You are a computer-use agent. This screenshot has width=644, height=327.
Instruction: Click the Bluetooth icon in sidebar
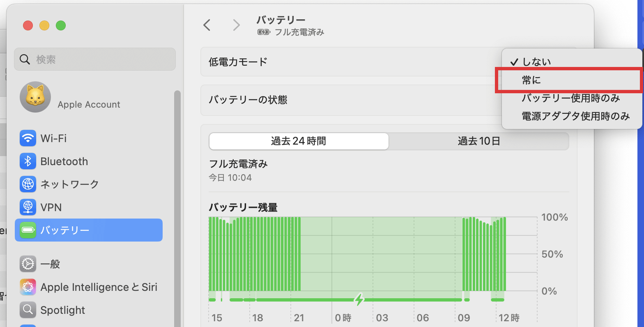coord(28,161)
